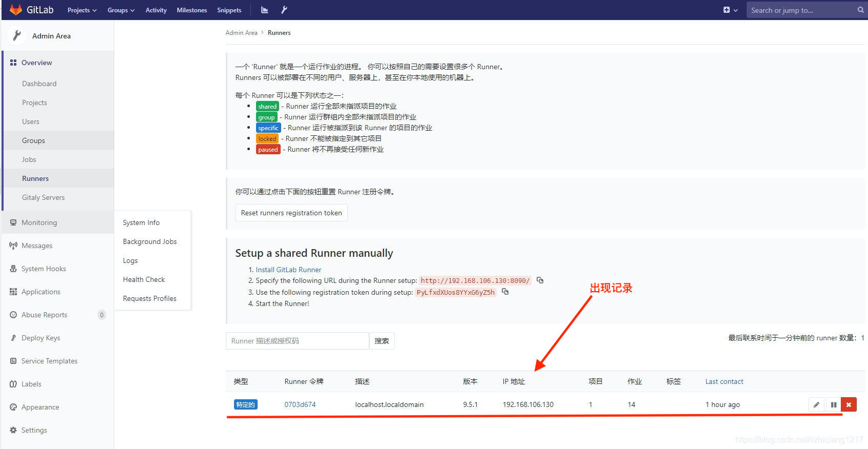Open the Install GitLab Runner link
868x449 pixels.
(x=288, y=270)
